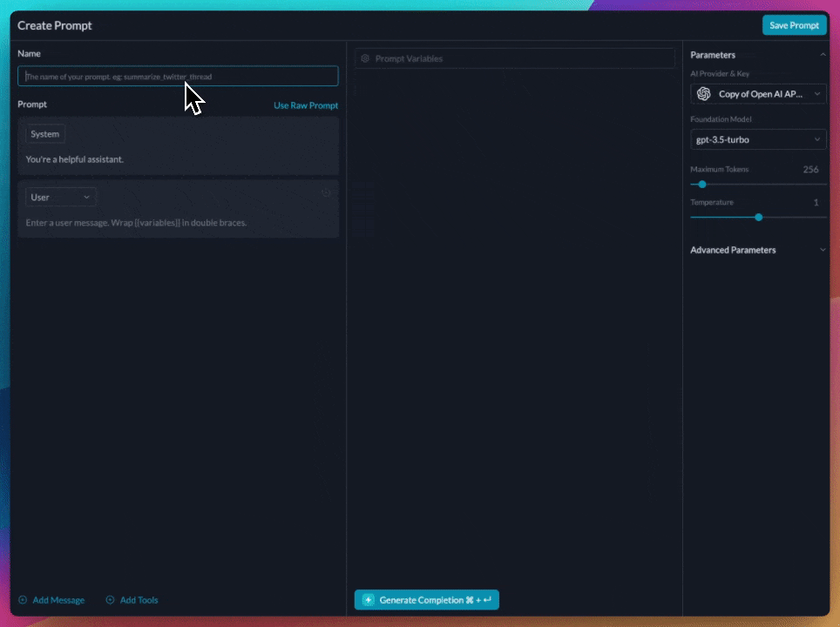Open the User role dropdown

[x=60, y=197]
